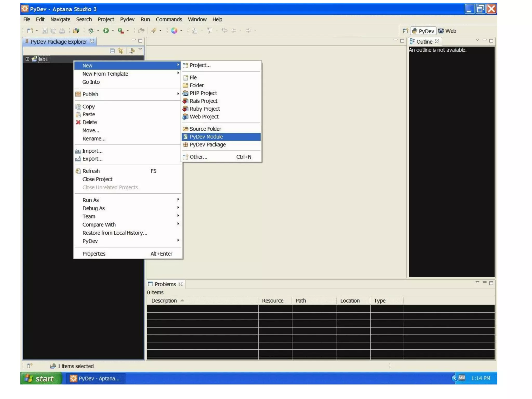
Task: Click the Previous Annotation toolbar icon
Action: pyautogui.click(x=210, y=31)
